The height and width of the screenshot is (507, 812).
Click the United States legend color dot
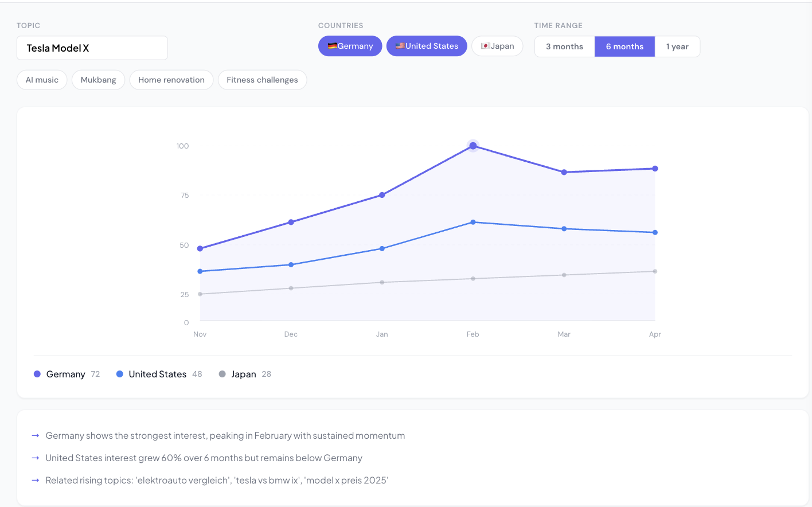tap(120, 374)
